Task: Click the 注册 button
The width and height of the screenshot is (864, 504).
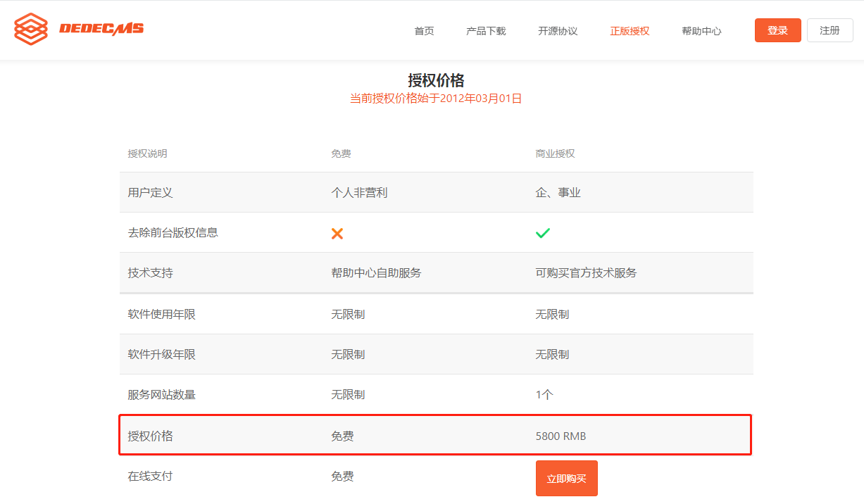Action: (829, 30)
